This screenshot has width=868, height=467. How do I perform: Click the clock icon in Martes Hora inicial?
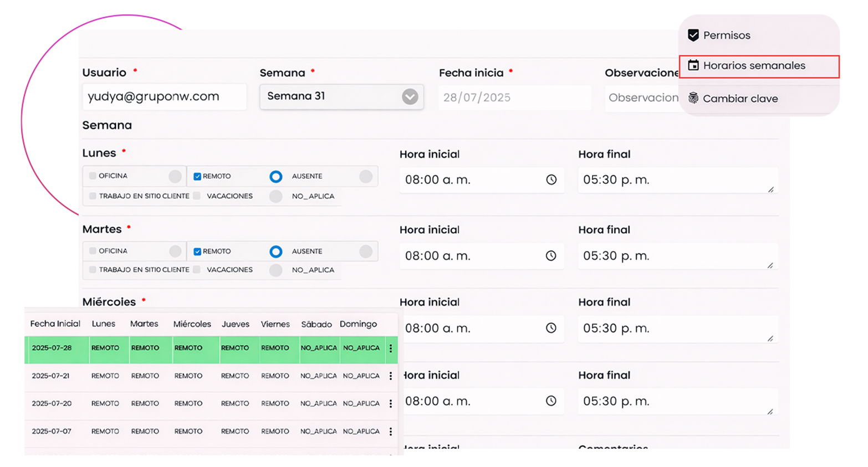coord(551,255)
